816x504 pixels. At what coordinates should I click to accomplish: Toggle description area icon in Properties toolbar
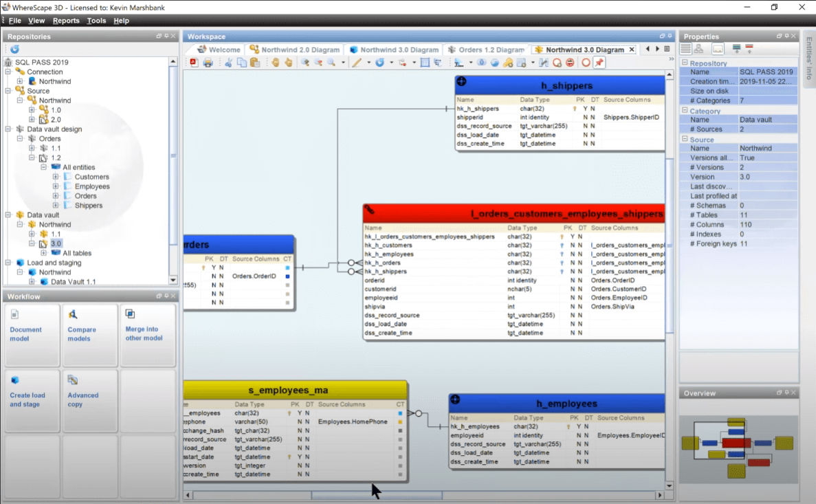click(718, 49)
